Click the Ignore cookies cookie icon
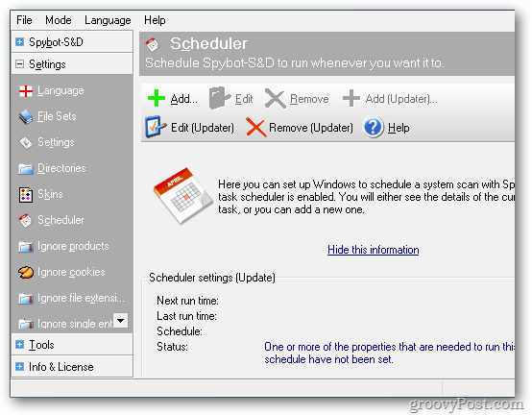Screen dimensions: 532x415 [x=26, y=272]
